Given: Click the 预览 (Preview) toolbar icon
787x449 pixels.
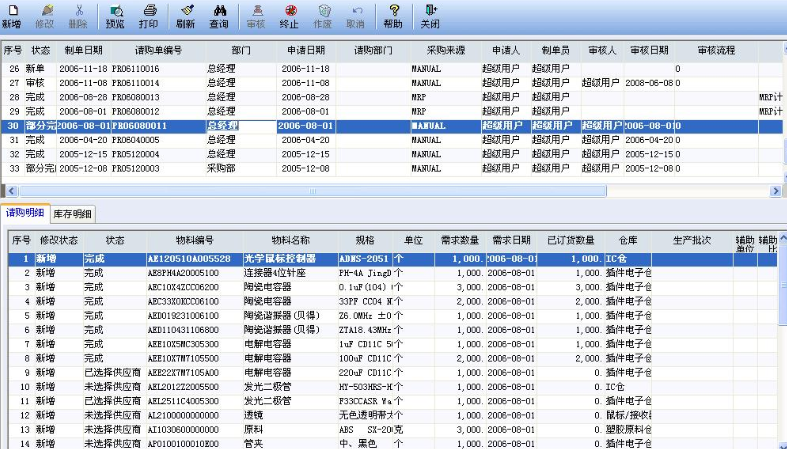Looking at the screenshot, I should [x=115, y=15].
